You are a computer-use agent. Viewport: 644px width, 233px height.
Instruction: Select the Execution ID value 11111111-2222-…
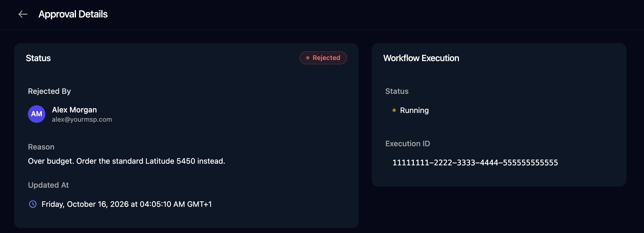(475, 163)
